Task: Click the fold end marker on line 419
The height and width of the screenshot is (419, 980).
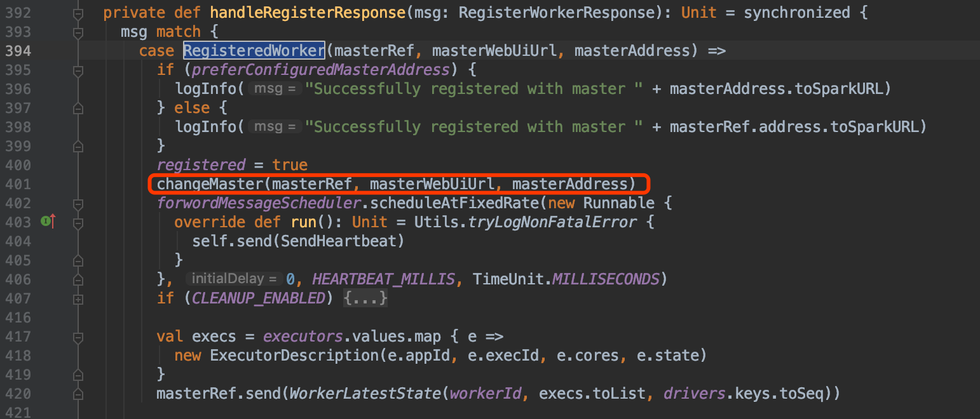Action: pos(78,375)
